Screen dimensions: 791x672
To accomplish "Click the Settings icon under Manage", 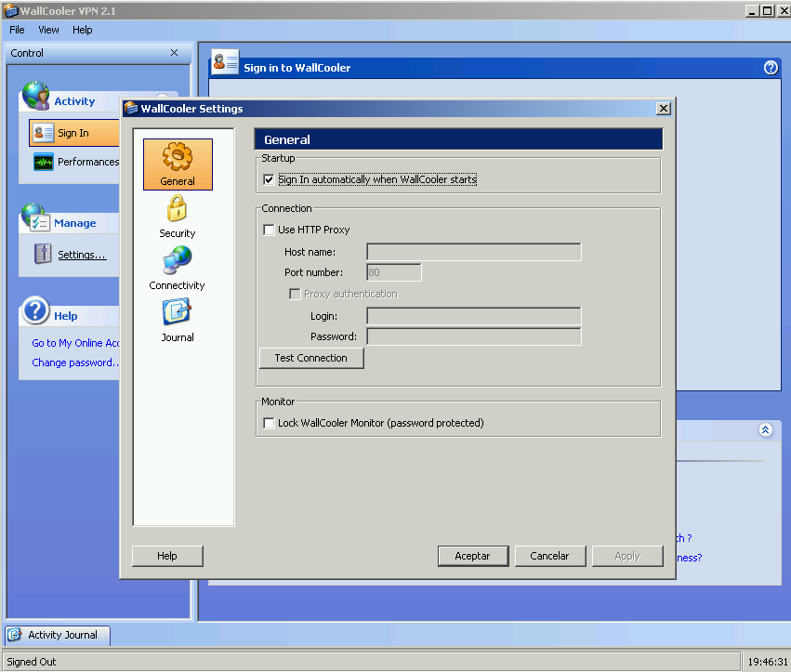I will 43,254.
